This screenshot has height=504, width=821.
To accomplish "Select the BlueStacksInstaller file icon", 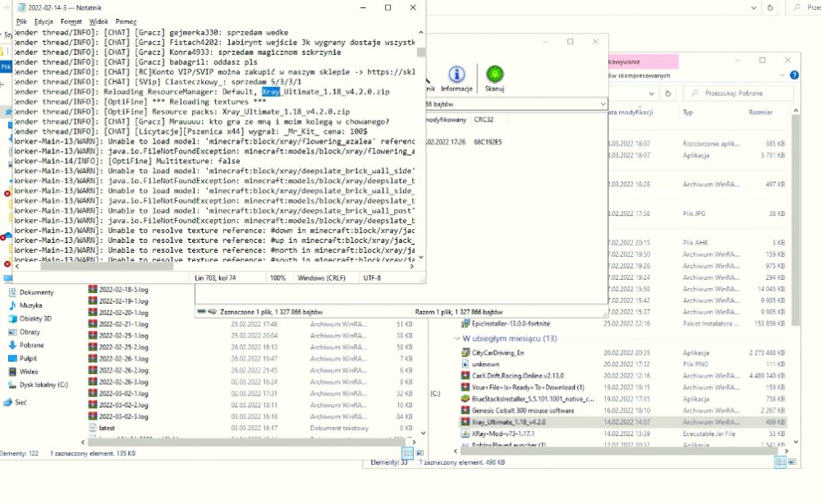I will click(x=466, y=399).
